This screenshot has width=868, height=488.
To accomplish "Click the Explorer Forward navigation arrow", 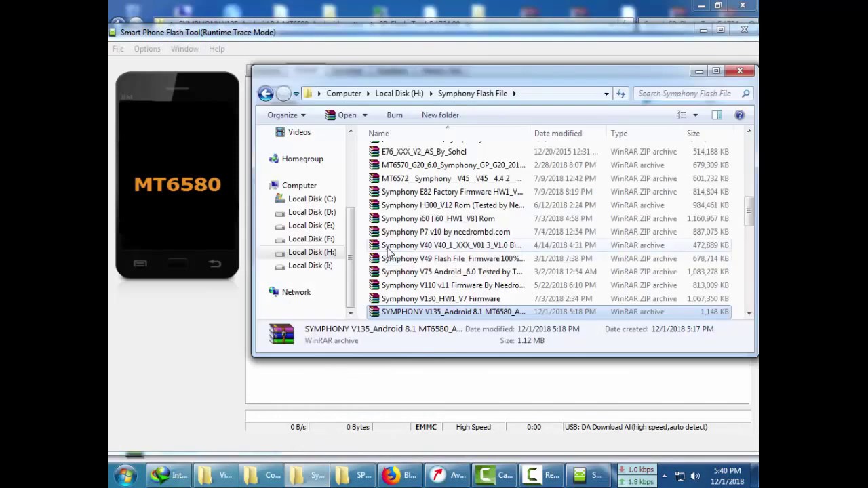I will (283, 94).
